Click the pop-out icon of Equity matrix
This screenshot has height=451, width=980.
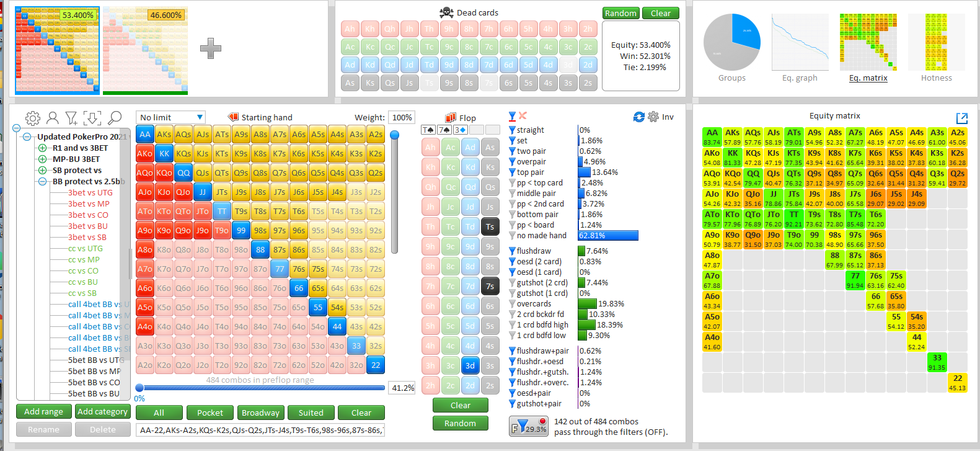point(962,118)
